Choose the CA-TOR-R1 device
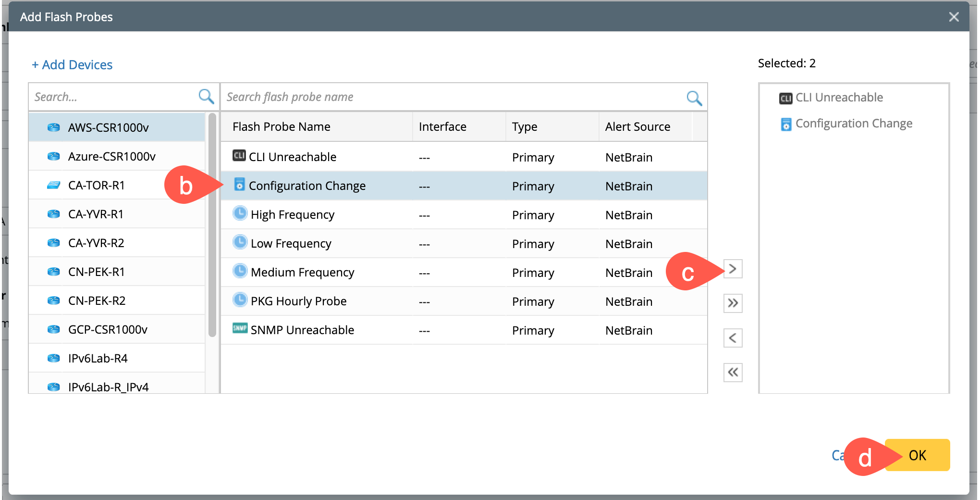980x500 pixels. tap(96, 186)
